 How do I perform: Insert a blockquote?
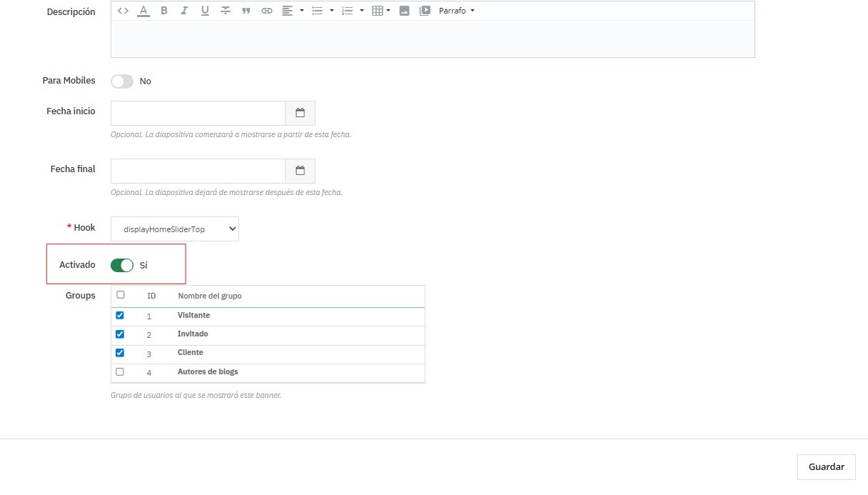(246, 11)
